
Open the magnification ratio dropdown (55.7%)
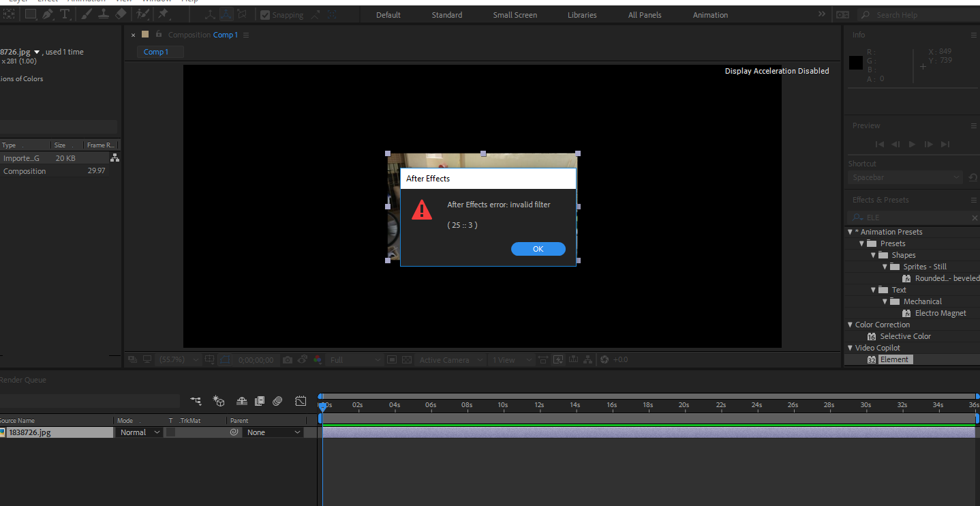click(x=179, y=359)
